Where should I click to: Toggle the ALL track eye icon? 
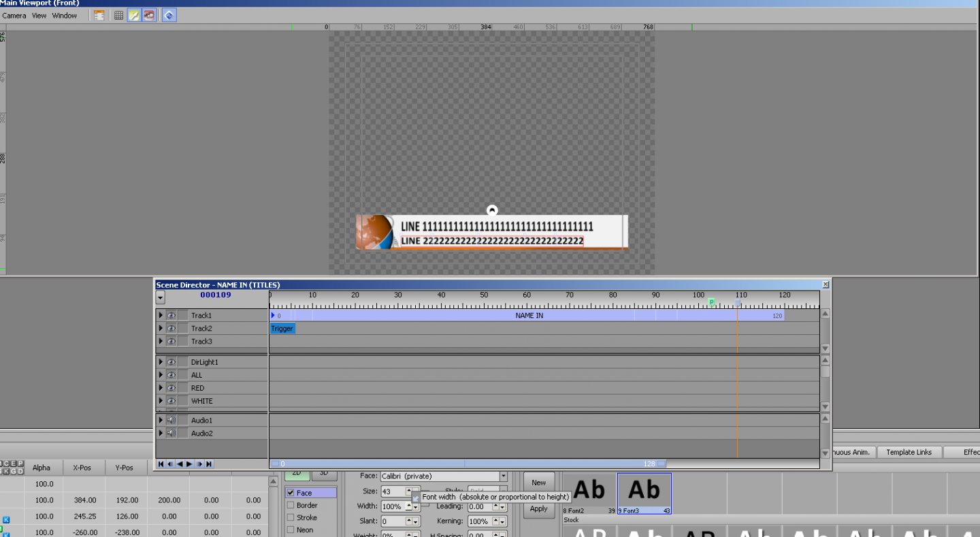tap(171, 375)
